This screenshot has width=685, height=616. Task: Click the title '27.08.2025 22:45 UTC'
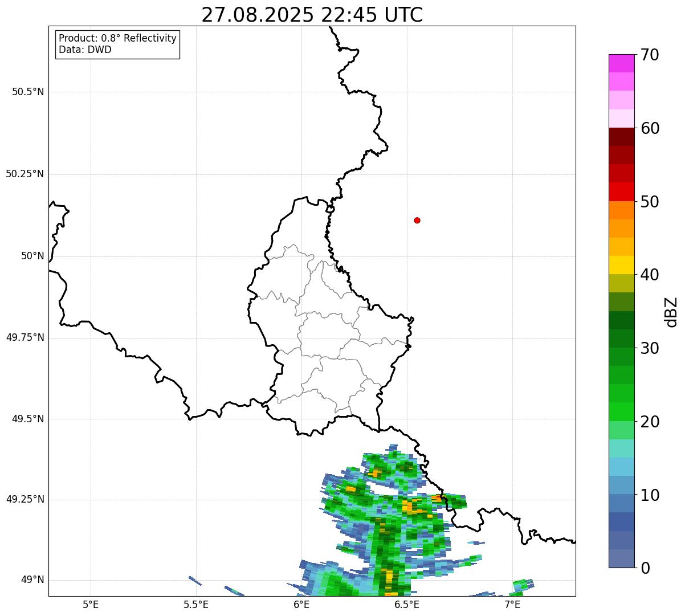(x=312, y=15)
